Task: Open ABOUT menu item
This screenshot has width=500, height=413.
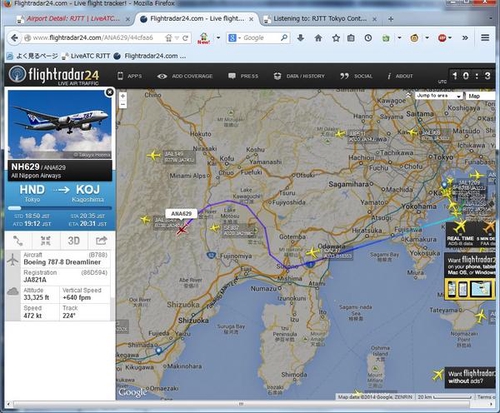Action: click(400, 76)
